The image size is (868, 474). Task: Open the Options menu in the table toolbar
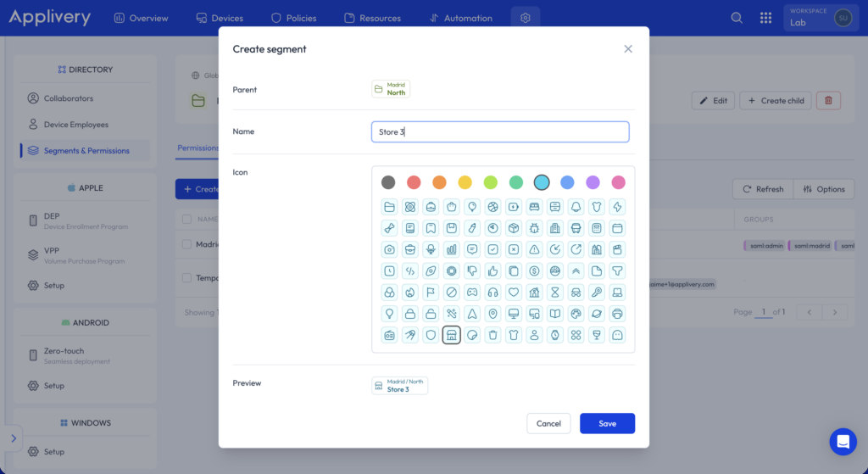click(824, 189)
